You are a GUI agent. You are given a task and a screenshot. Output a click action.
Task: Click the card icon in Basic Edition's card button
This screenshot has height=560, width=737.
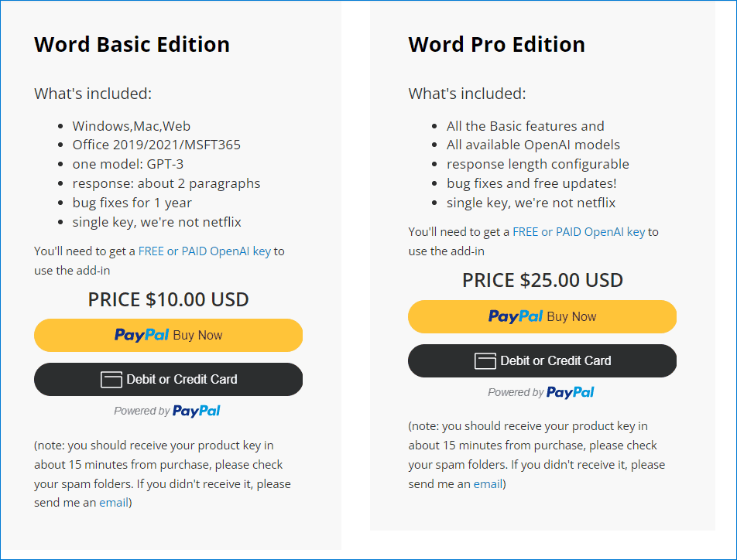click(111, 380)
